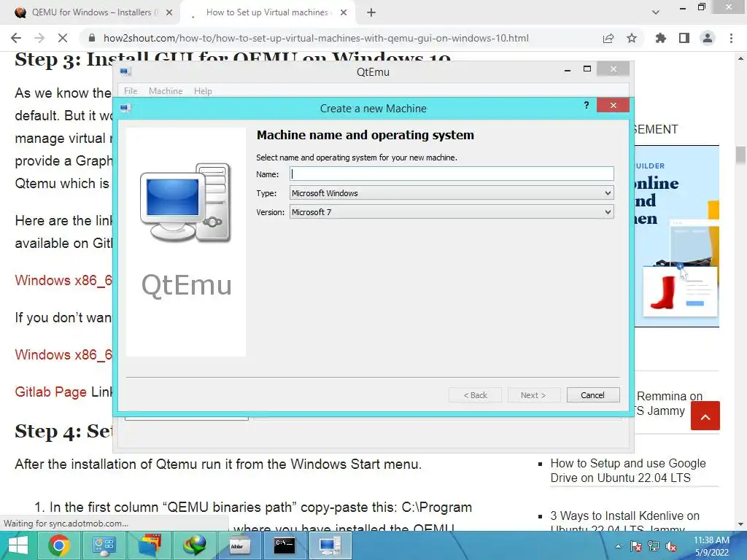Image resolution: width=747 pixels, height=560 pixels.
Task: Click the Action Center flag tray icon
Action: (635, 546)
